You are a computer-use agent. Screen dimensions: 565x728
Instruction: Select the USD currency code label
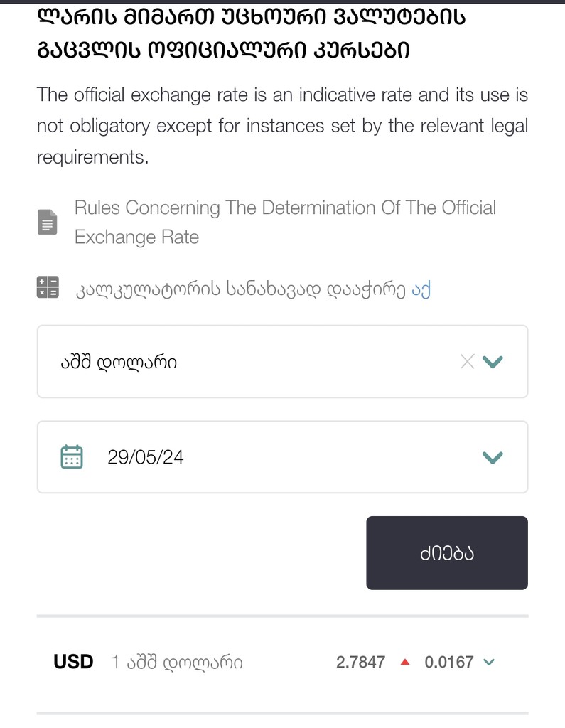coord(73,663)
